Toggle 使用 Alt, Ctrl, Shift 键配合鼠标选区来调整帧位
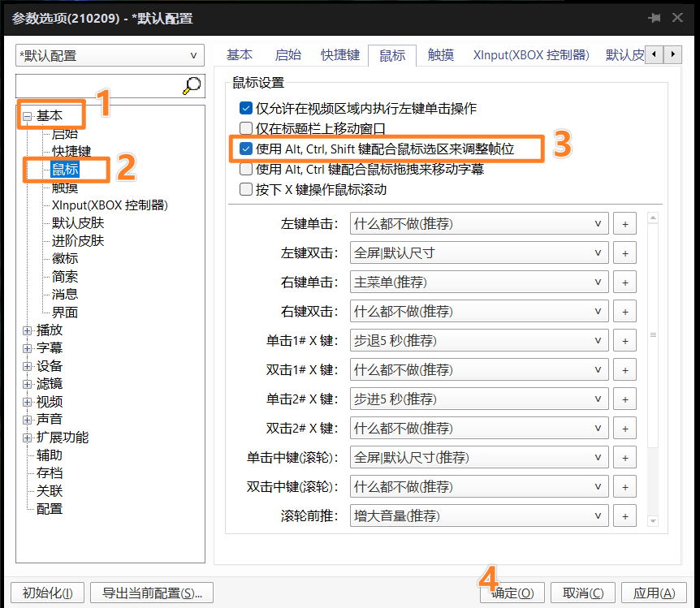This screenshot has height=608, width=700. [x=246, y=149]
